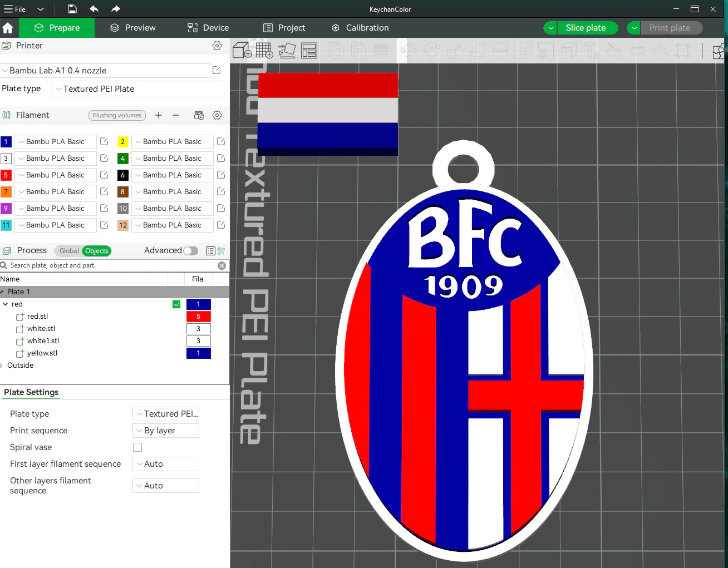This screenshot has height=568, width=728.
Task: Check the Spiral vase checkbox
Action: [137, 447]
